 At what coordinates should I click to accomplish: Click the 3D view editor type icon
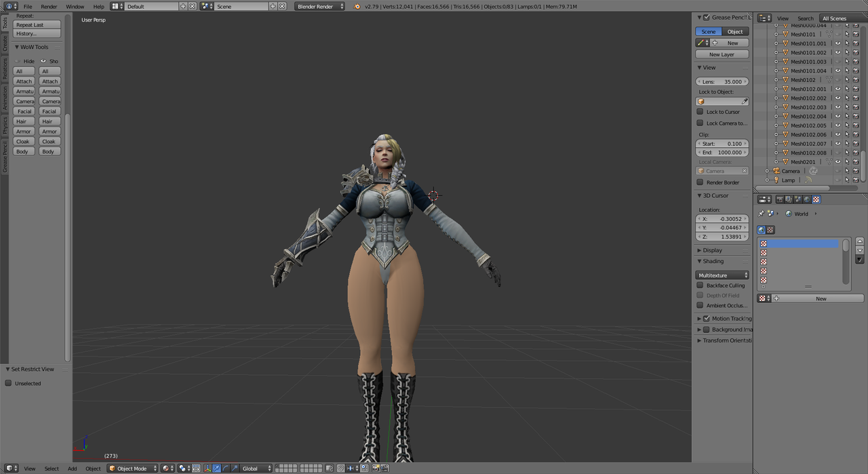tap(10, 469)
